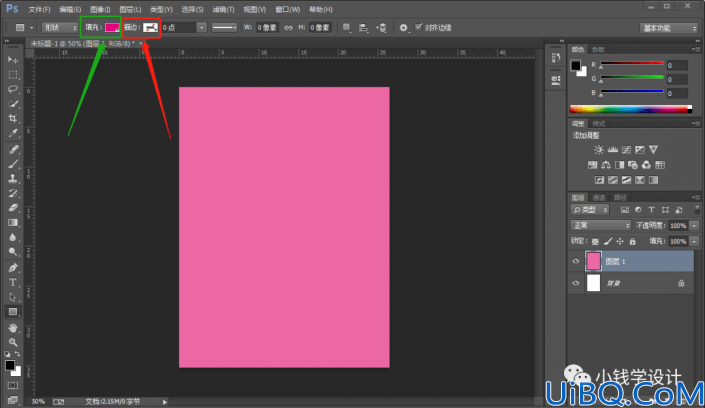Switch to the 路径 panel tab
Screen dimensions: 705x408
tap(620, 197)
